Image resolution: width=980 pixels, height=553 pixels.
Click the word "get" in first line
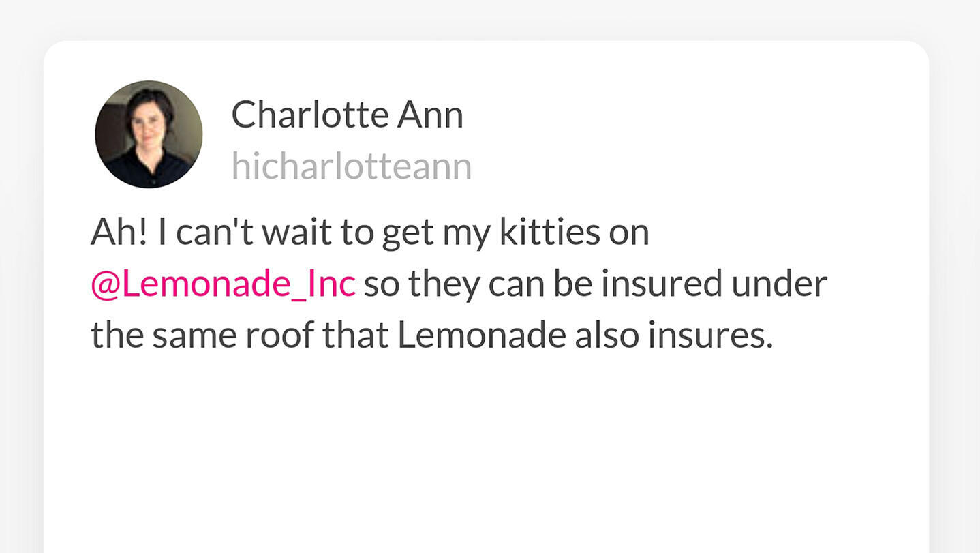(408, 234)
